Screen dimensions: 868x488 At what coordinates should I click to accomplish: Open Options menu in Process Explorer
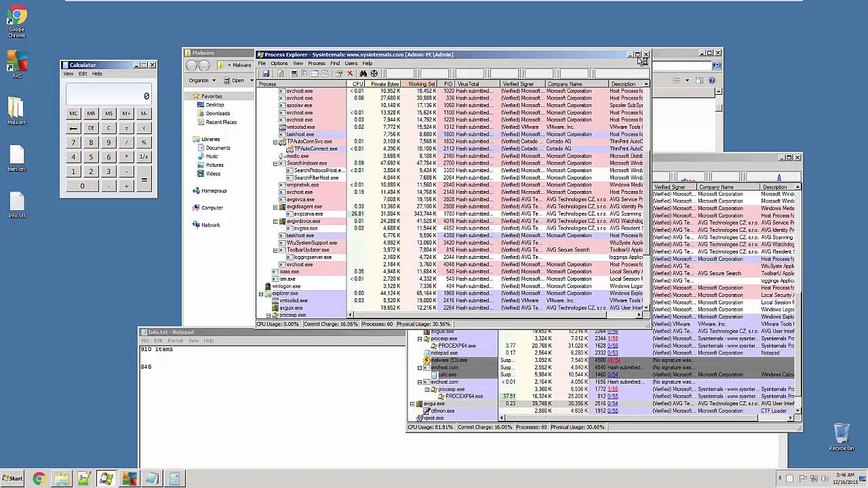279,64
